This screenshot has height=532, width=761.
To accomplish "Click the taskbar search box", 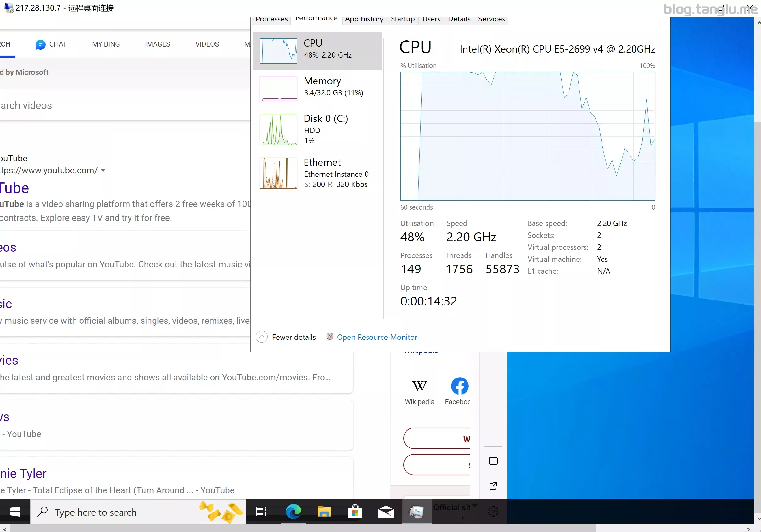I will pyautogui.click(x=138, y=512).
